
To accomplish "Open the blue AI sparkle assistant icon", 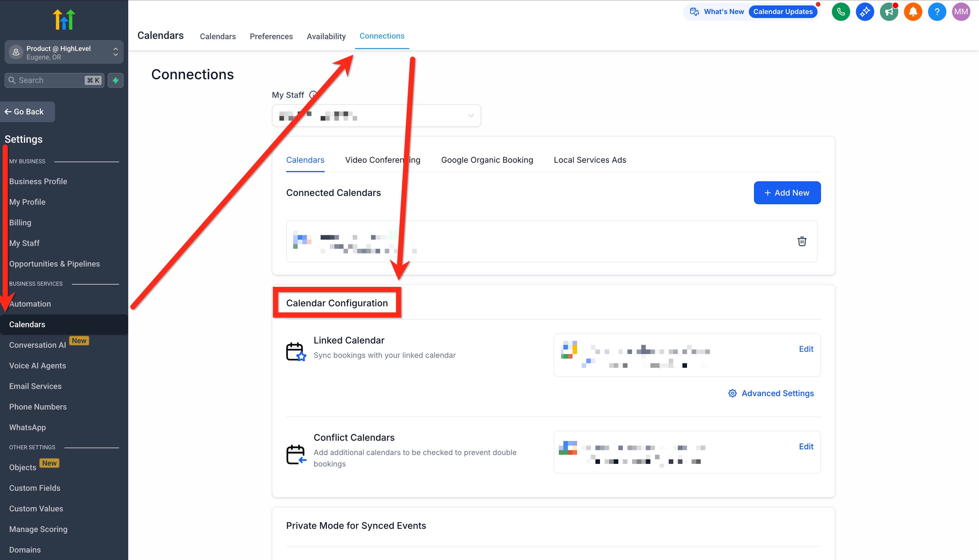I will click(x=865, y=11).
